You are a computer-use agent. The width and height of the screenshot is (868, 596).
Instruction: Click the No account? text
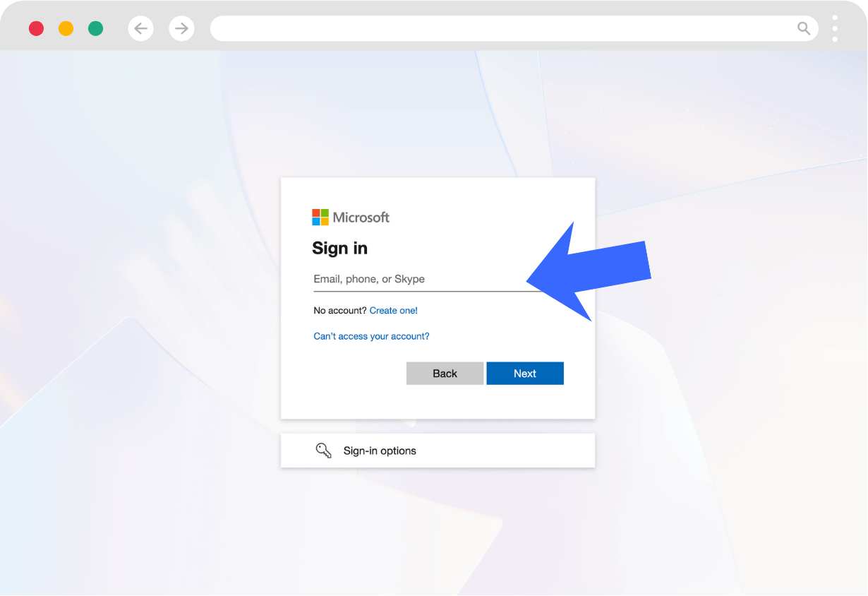[x=340, y=311]
